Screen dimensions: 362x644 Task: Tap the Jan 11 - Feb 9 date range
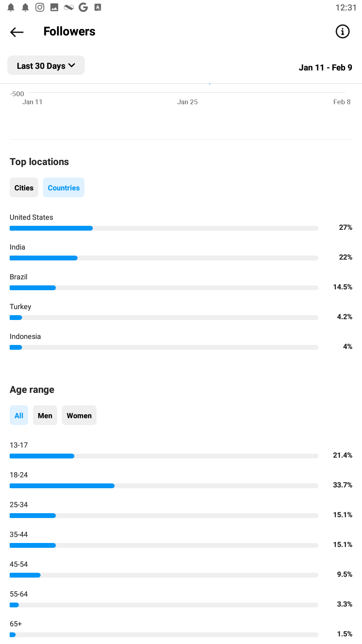[x=325, y=67]
